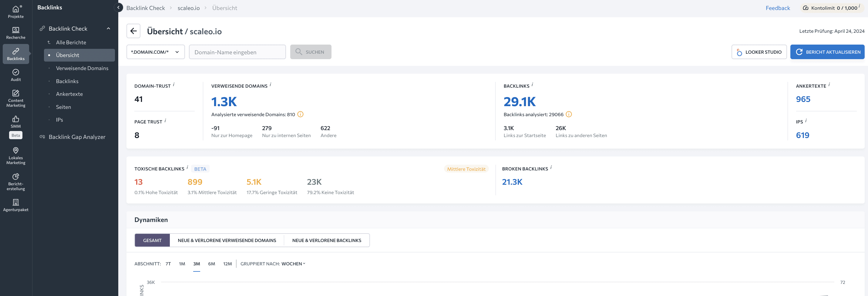Click the Mittlere Toxizität badge
Viewport: 868px width, 296px height.
click(x=466, y=169)
